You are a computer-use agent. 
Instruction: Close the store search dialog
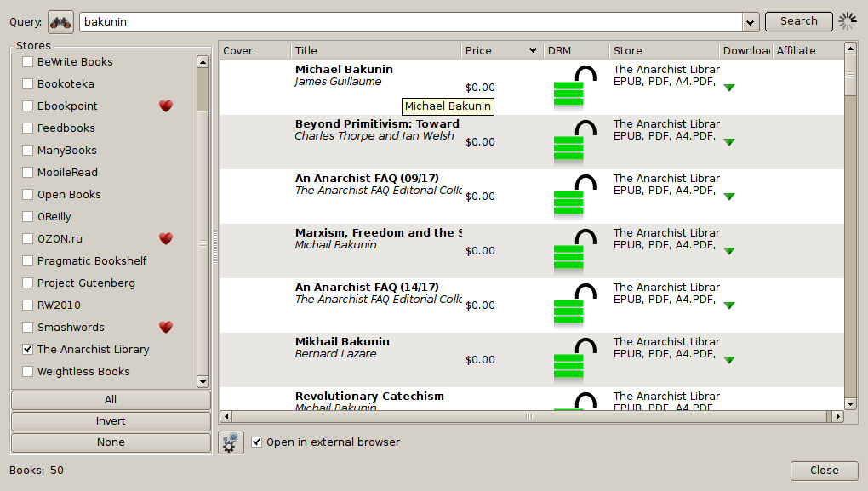pyautogui.click(x=825, y=471)
